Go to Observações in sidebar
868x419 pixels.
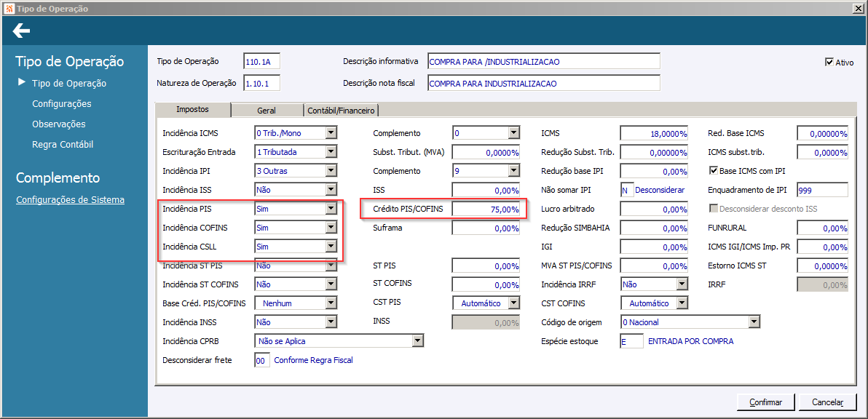pyautogui.click(x=58, y=124)
